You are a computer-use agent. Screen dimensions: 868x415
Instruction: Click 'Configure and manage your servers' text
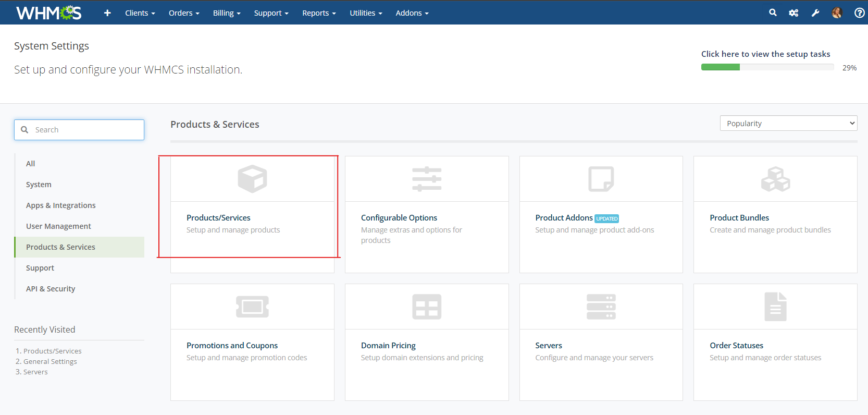coord(594,358)
